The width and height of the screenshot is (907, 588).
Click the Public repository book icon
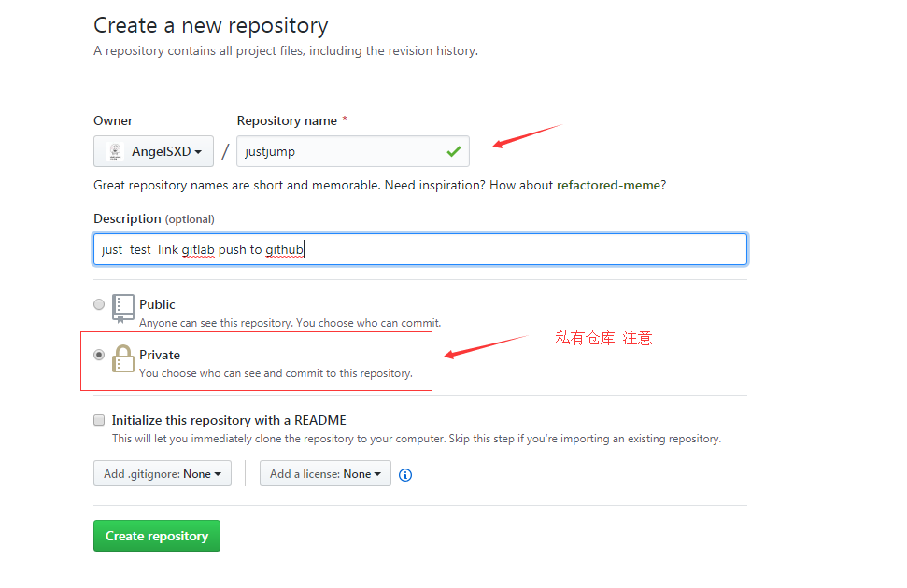point(122,308)
